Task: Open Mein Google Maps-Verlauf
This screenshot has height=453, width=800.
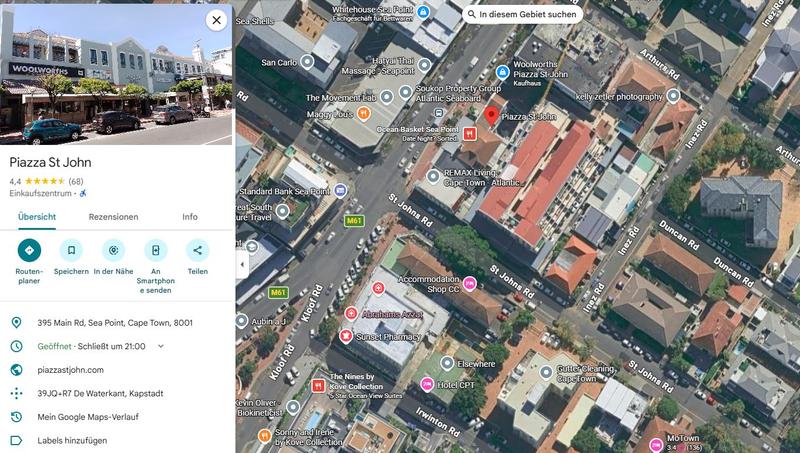Action: coord(88,417)
